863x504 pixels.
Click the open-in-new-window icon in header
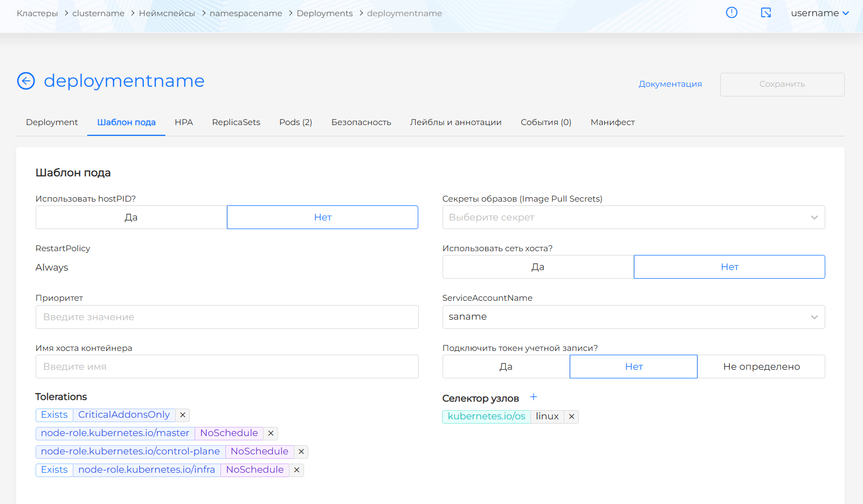[x=766, y=12]
